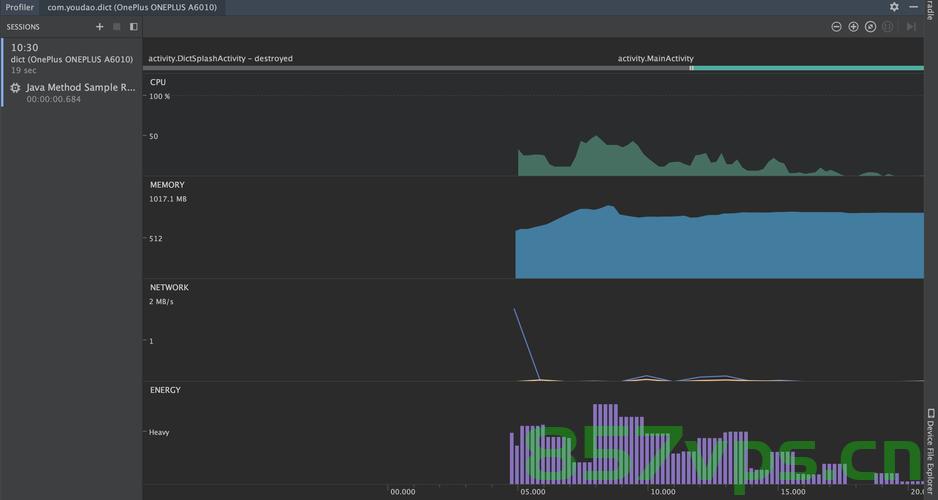Jump to live data with the skip icon

point(910,26)
